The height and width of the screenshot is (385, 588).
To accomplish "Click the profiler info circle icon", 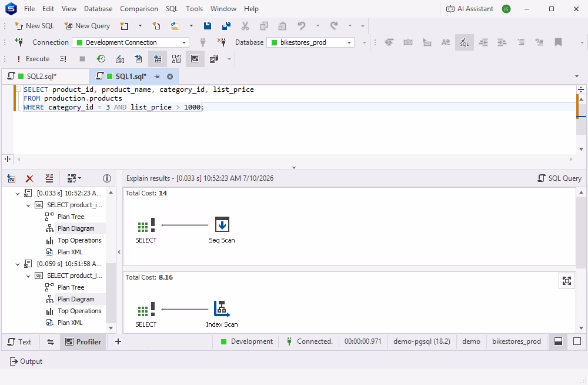I will pos(107,178).
